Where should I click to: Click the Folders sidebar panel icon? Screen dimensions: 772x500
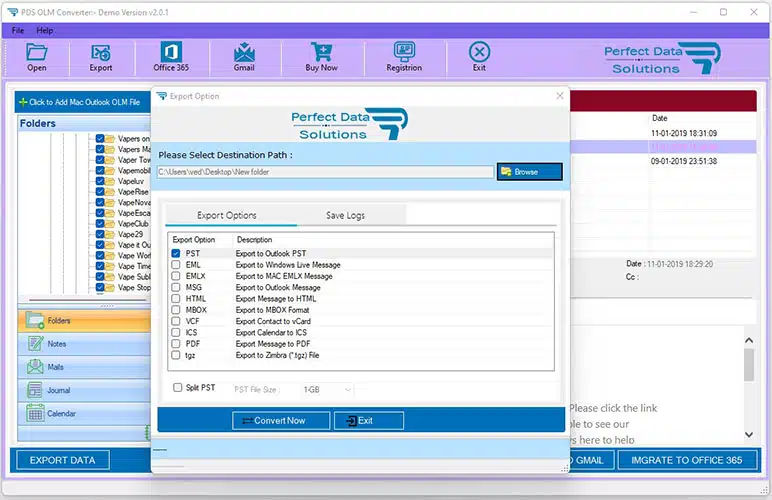(35, 320)
